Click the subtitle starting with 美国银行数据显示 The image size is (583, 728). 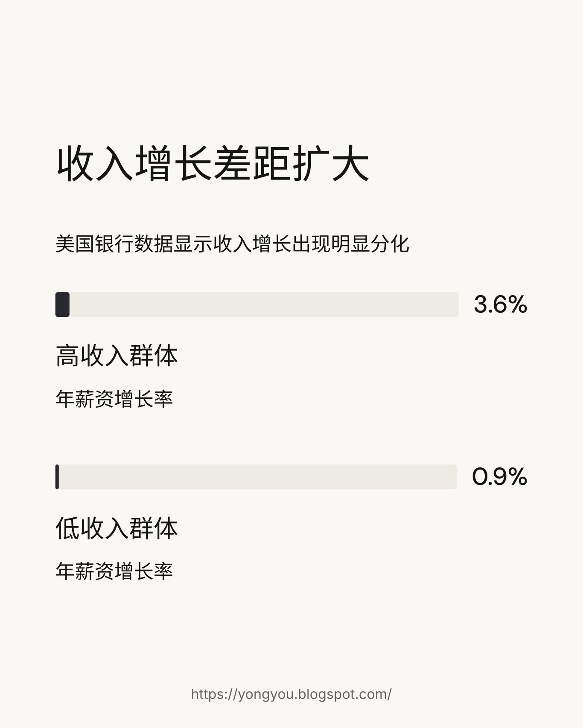point(232,244)
